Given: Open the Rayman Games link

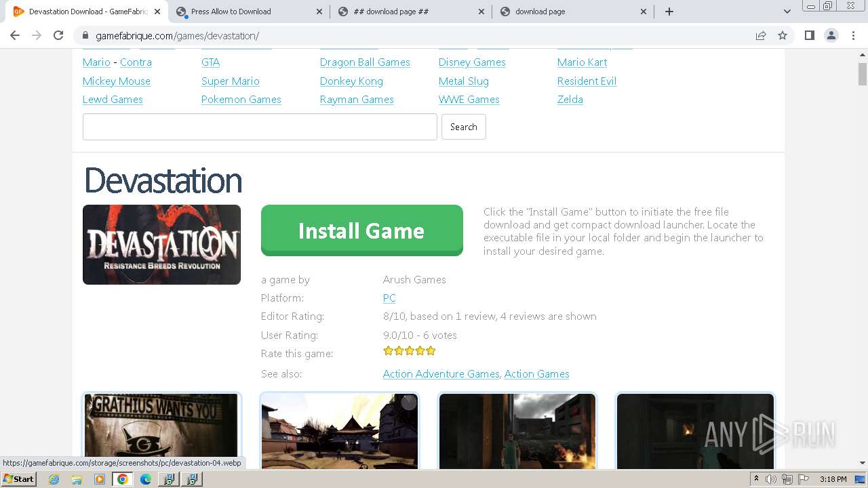Looking at the screenshot, I should pyautogui.click(x=357, y=100).
